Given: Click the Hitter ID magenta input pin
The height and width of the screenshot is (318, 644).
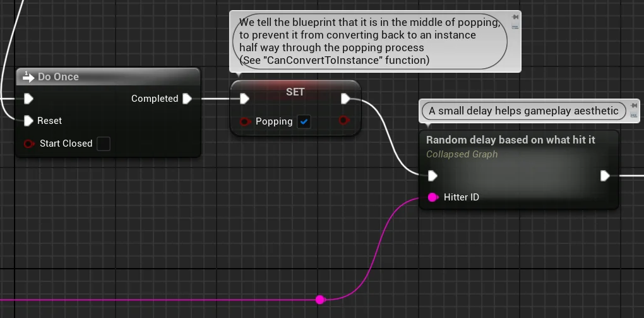Looking at the screenshot, I should pyautogui.click(x=432, y=197).
